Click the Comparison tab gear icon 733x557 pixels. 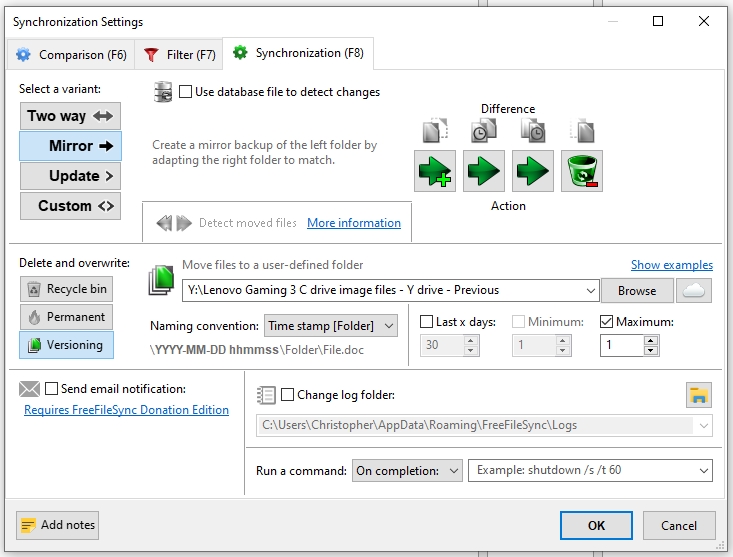tap(23, 55)
